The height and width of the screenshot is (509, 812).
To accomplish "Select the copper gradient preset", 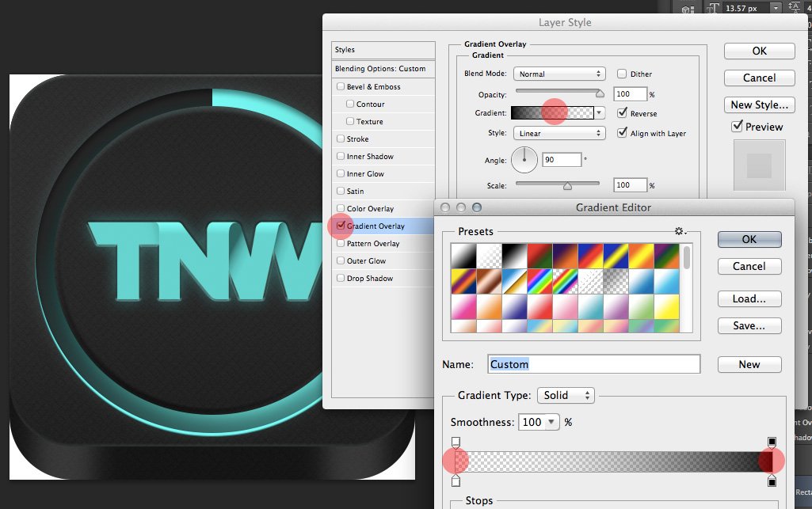I will click(x=489, y=281).
